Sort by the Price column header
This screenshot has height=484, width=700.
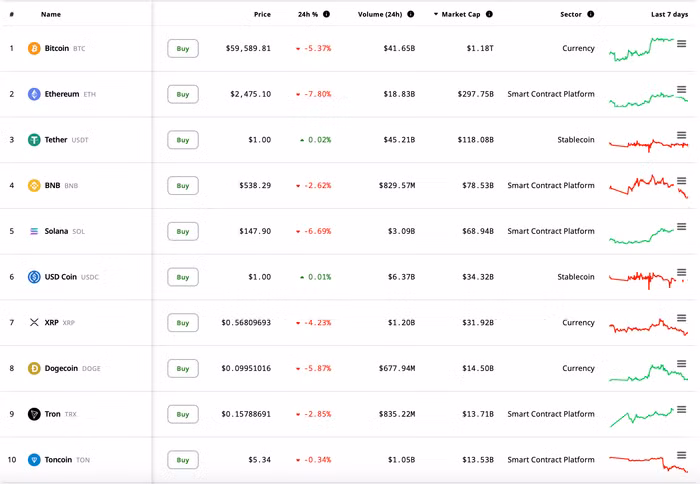click(262, 15)
